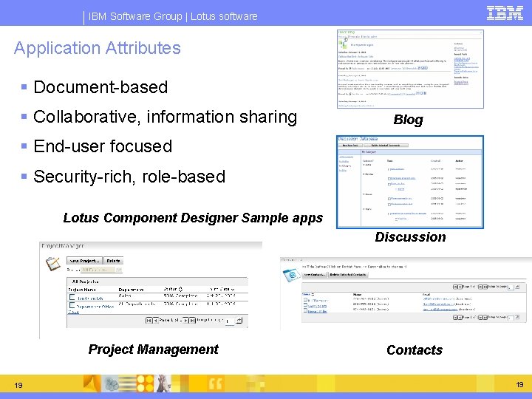The width and height of the screenshot is (532, 399).
Task: Open the last link in Discussion sidebar
Action: [343, 171]
